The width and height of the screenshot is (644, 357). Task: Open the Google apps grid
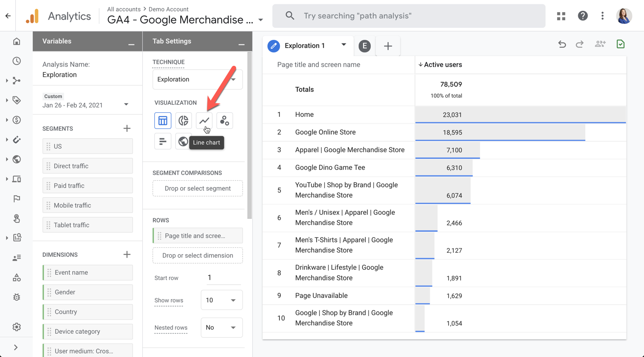tap(561, 16)
